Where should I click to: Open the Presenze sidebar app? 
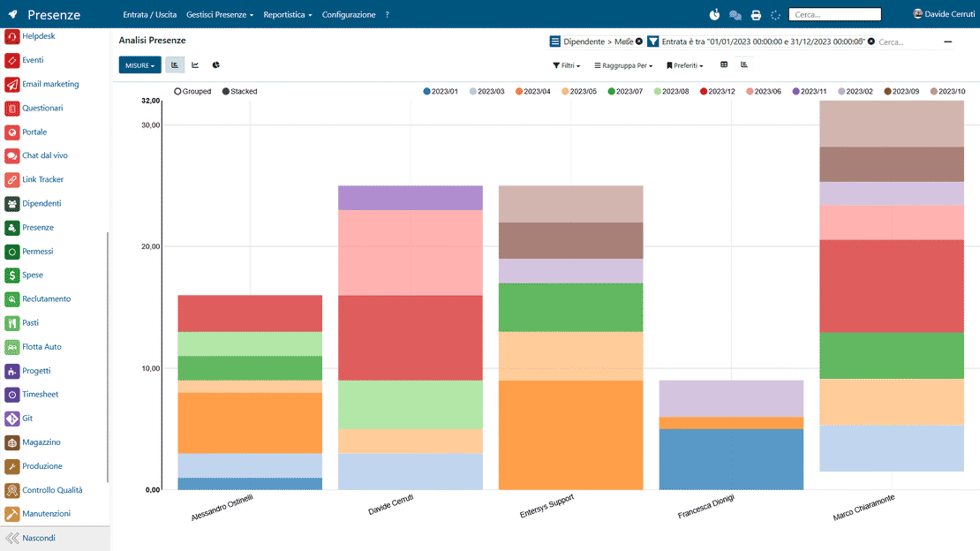[x=29, y=228]
